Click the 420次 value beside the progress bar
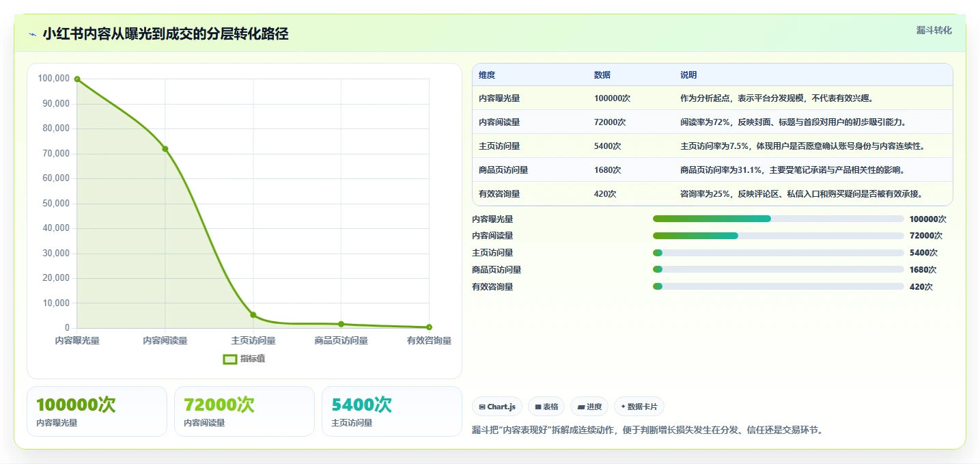 (x=921, y=287)
